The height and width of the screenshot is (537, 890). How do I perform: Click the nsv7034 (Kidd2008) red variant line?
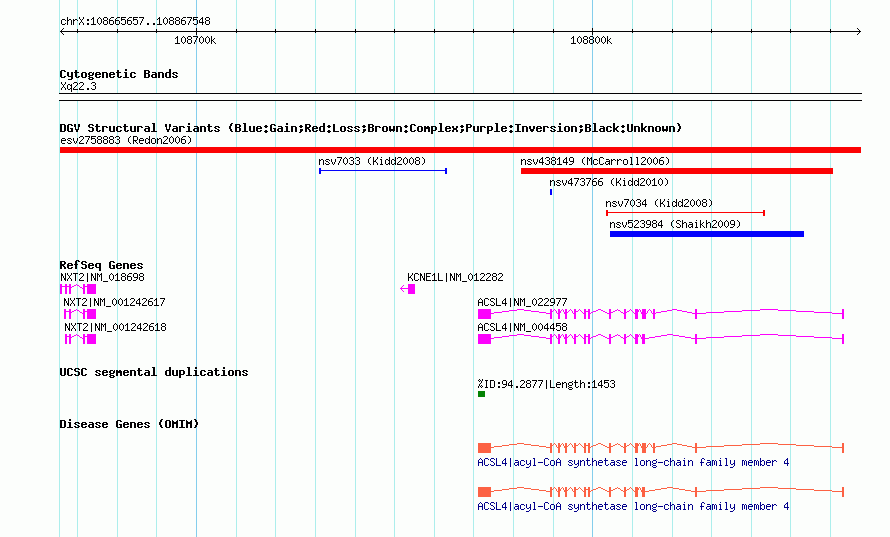click(x=686, y=213)
